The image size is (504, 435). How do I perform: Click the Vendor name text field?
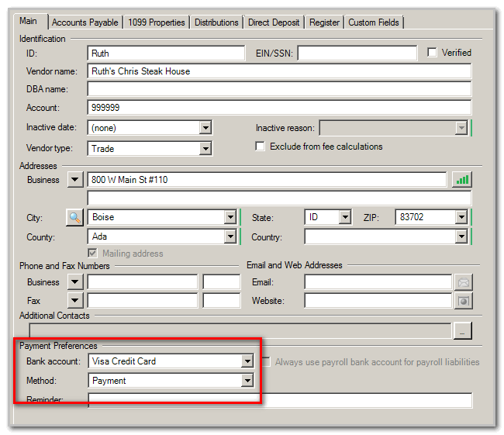click(279, 71)
